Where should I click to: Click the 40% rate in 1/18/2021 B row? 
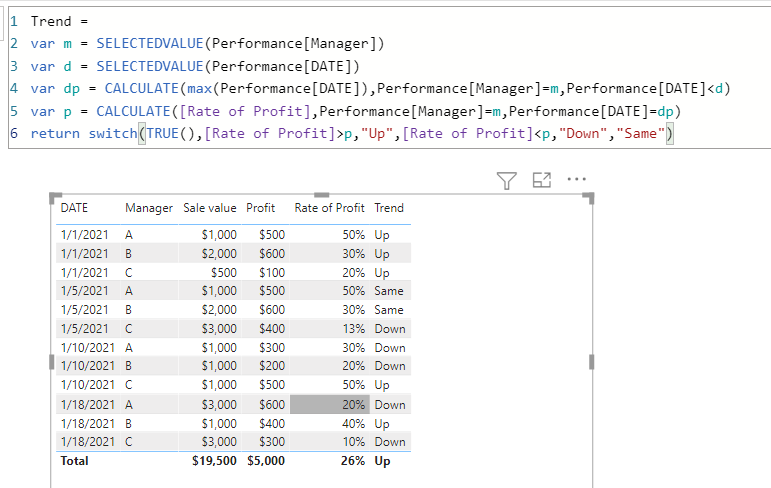point(354,424)
